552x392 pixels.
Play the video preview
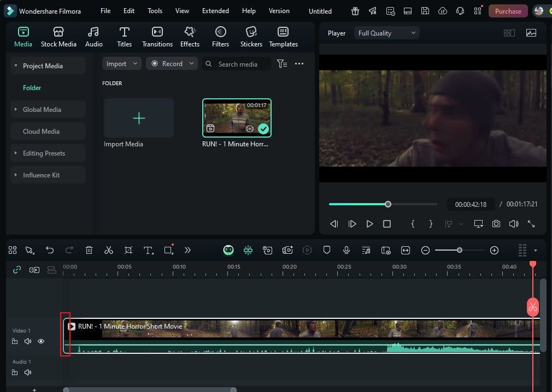[x=369, y=224]
